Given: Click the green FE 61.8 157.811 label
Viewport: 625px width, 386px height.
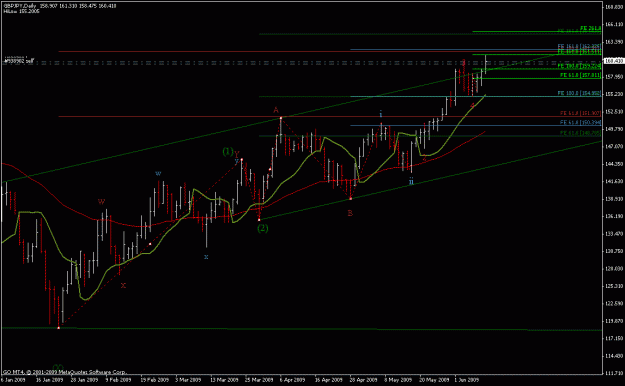Looking at the screenshot, I should (x=580, y=75).
